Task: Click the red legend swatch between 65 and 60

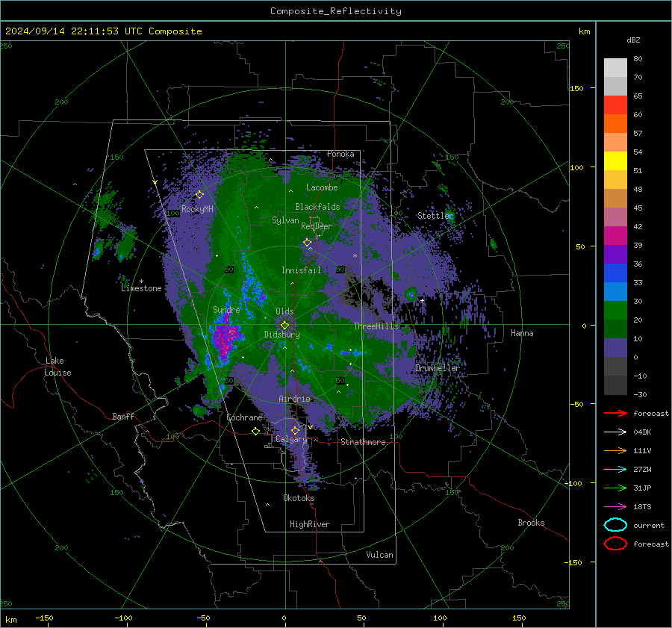Action: click(x=615, y=105)
